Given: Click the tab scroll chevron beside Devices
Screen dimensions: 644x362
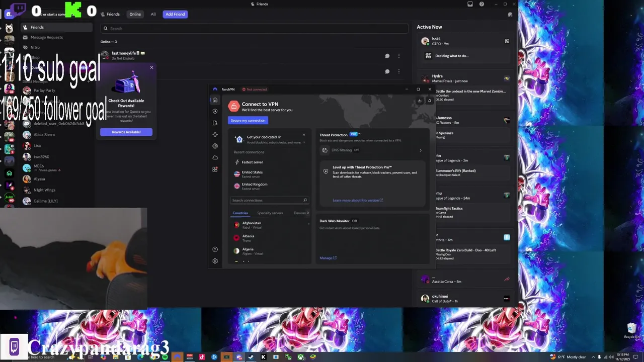Looking at the screenshot, I should point(308,213).
